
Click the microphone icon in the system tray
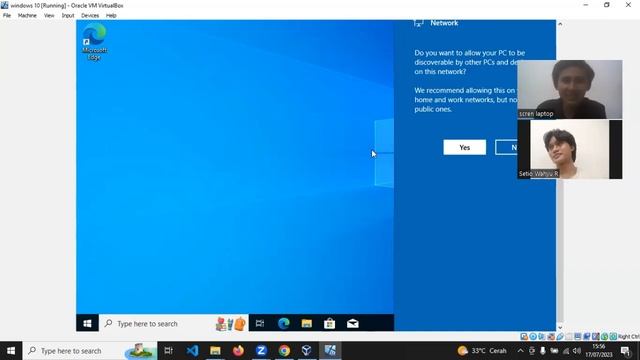[542, 351]
